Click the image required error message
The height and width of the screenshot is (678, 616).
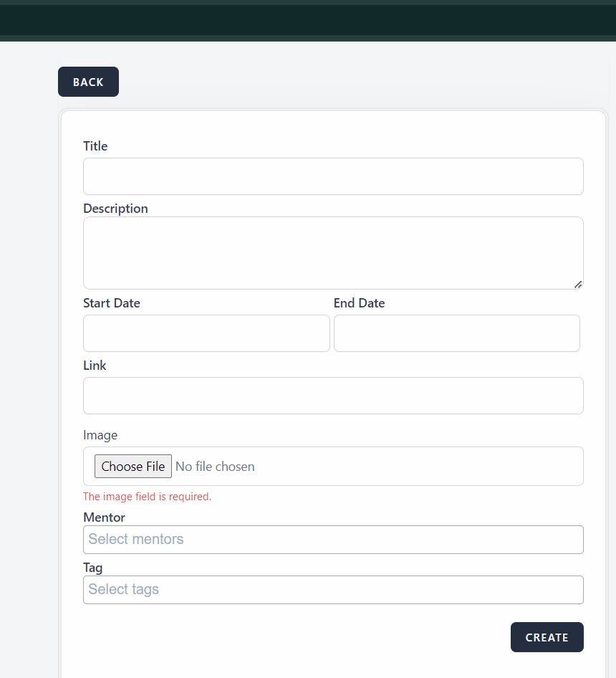tap(147, 497)
